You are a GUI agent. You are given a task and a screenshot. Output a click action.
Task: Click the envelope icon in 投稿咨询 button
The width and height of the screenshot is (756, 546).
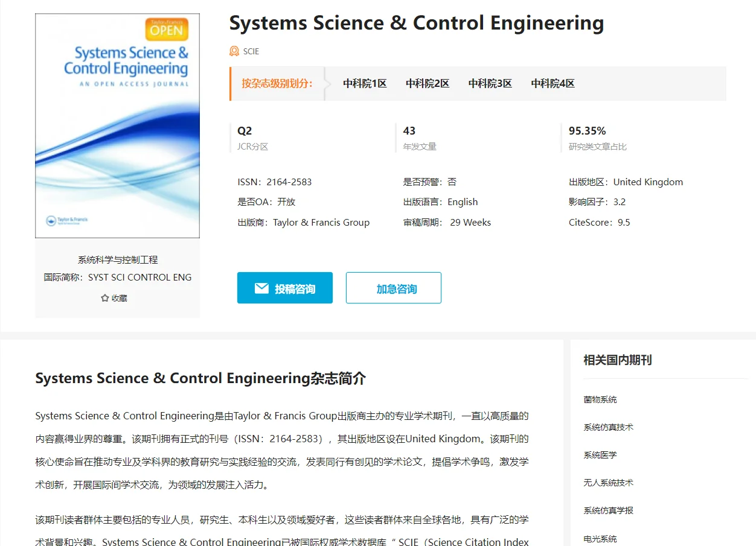click(x=263, y=288)
